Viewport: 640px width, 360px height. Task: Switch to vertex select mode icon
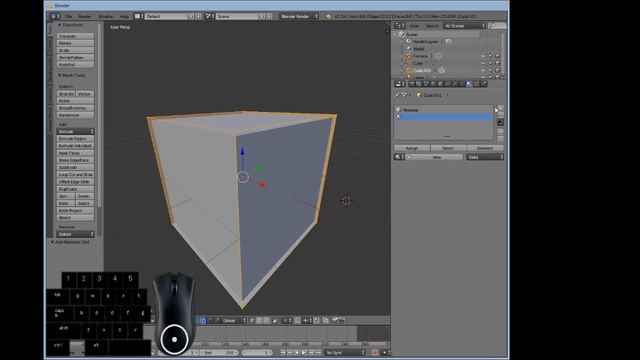tap(252, 321)
